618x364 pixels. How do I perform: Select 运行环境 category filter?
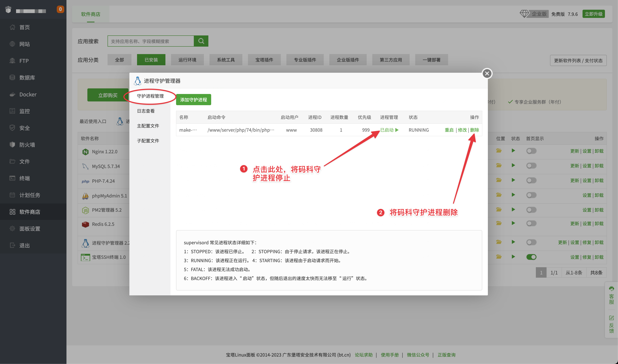click(187, 60)
